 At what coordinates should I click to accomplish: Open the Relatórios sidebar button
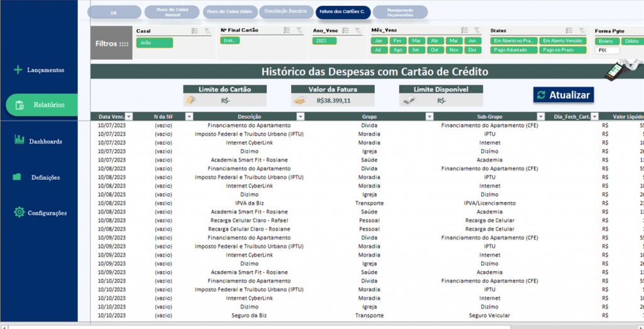click(42, 105)
